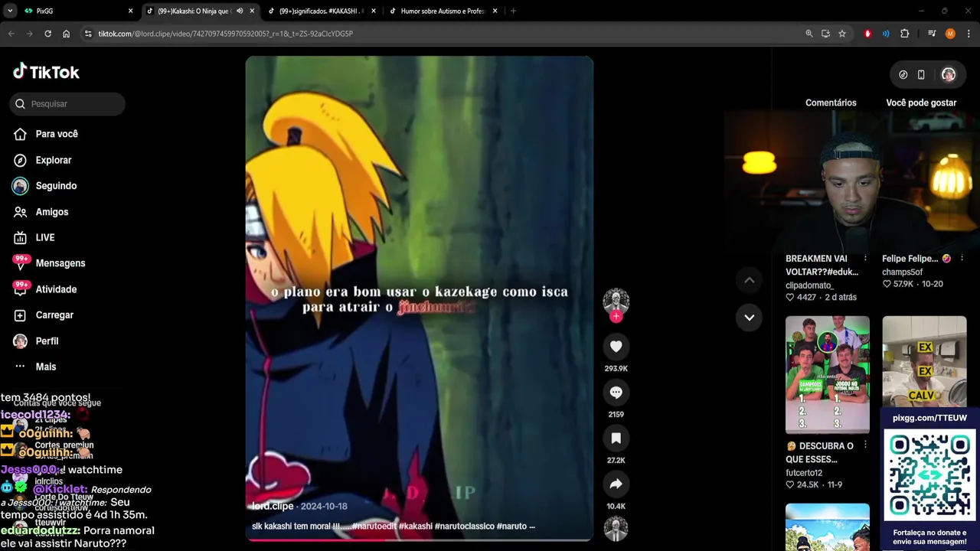Like the video with the heart icon

(616, 347)
